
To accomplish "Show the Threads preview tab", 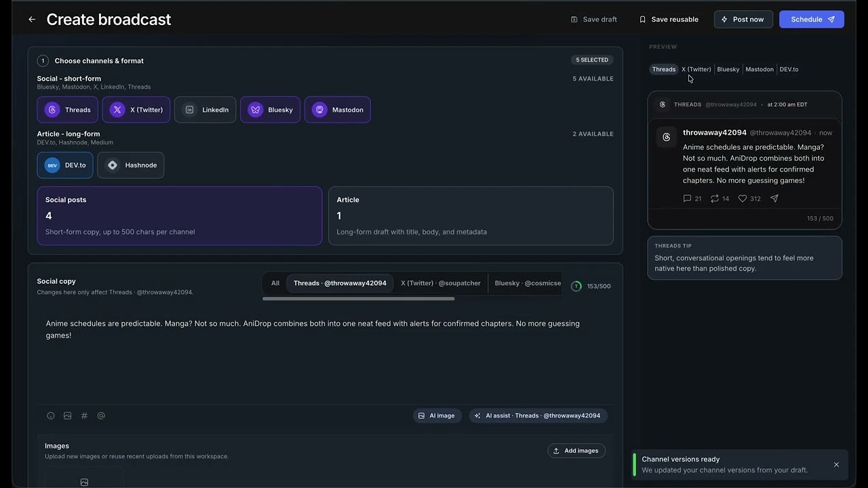I will [x=664, y=69].
